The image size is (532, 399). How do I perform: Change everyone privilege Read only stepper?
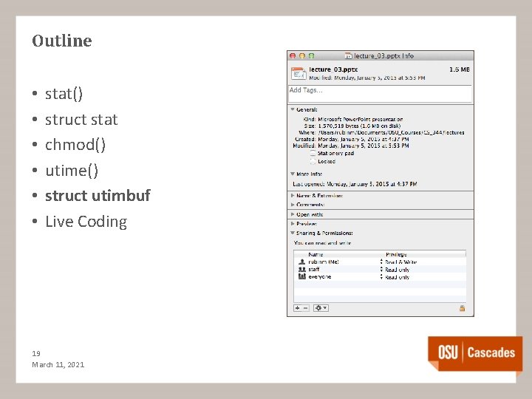tap(381, 277)
